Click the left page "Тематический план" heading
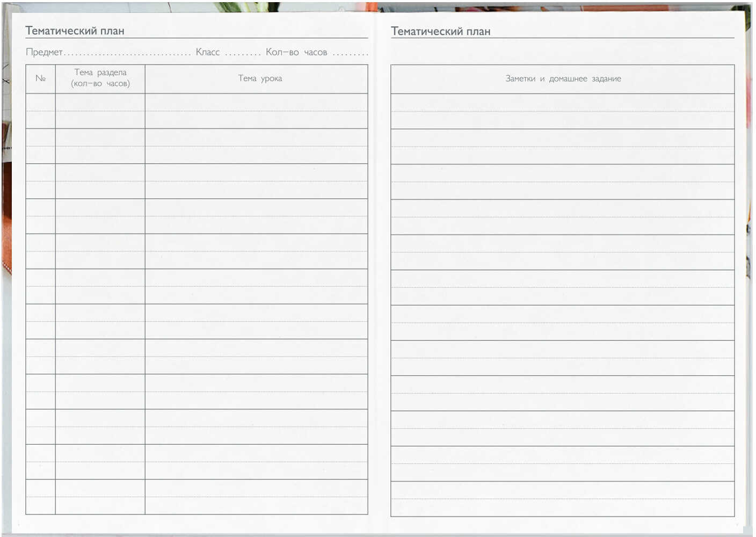756x537 pixels. tap(75, 31)
